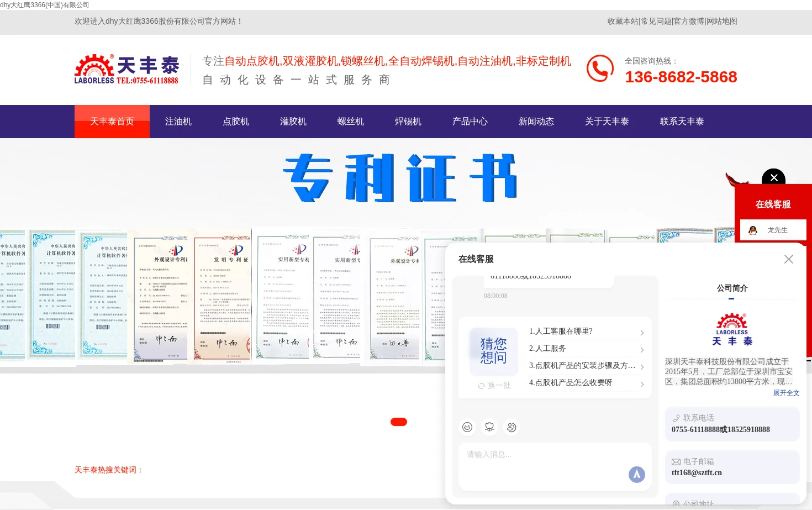Click the 联系电话 card in chat sidebar
Screen dimensions: 812x510
click(x=732, y=424)
